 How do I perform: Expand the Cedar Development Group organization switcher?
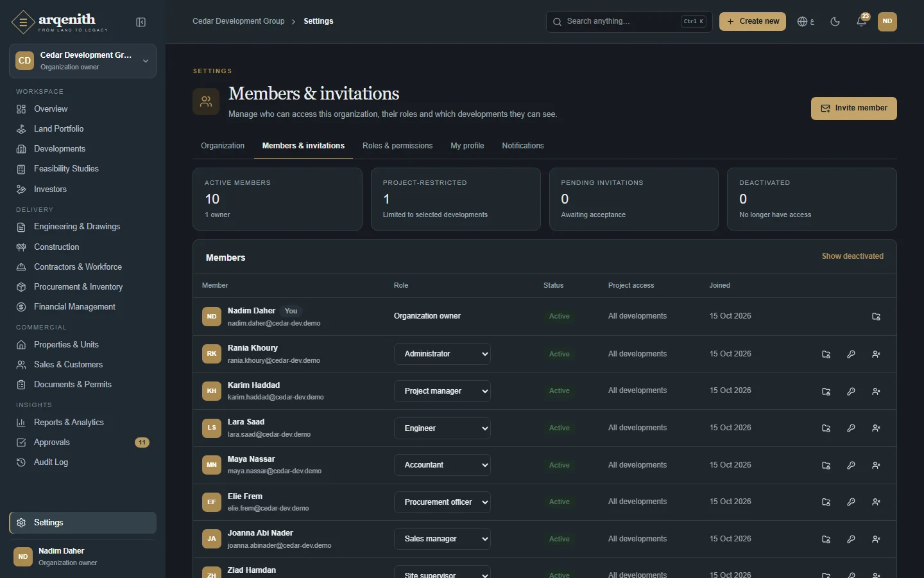click(83, 61)
